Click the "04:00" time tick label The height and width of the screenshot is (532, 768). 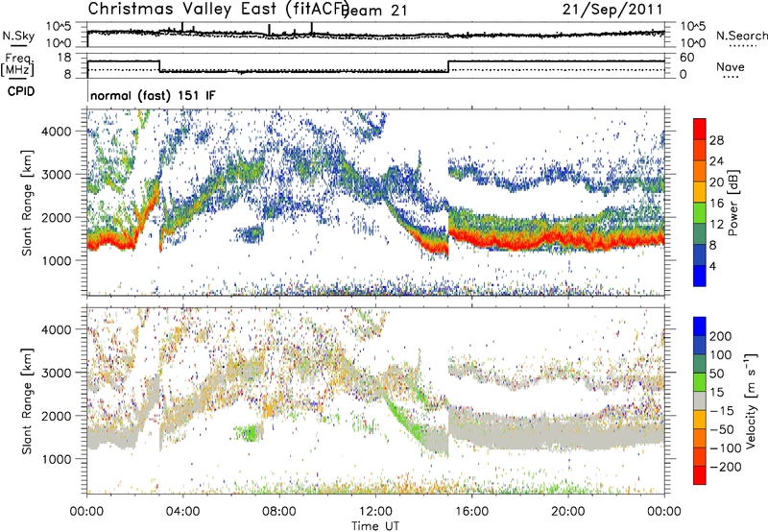point(182,512)
